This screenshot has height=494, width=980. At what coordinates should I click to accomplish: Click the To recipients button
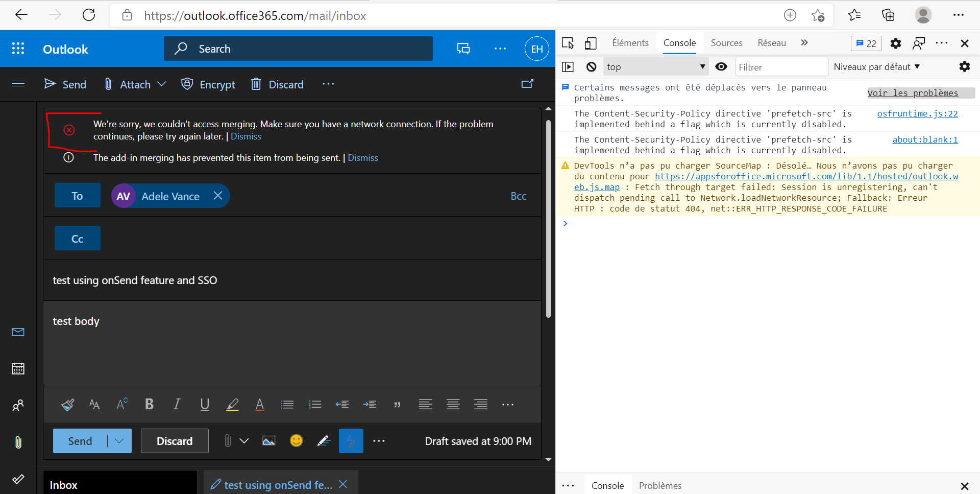coord(78,196)
